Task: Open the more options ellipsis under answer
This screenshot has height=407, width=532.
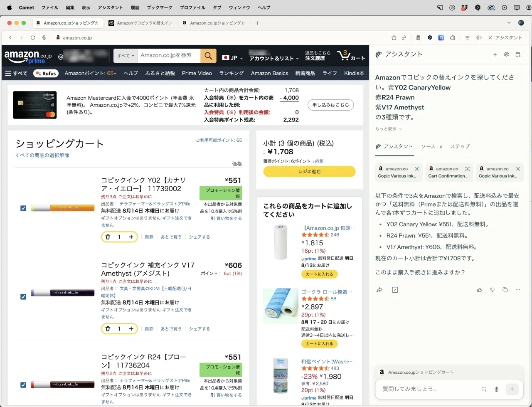Action: click(x=518, y=290)
